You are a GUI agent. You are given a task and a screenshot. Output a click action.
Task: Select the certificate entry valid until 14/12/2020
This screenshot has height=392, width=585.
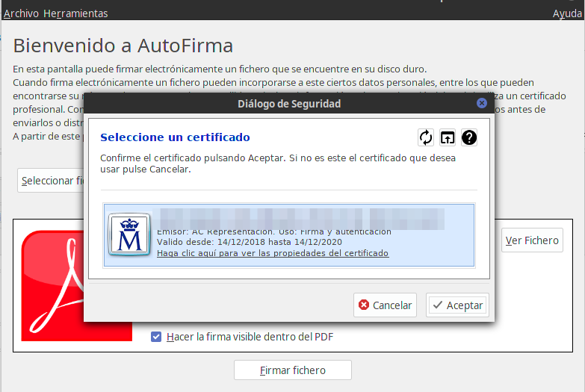[289, 235]
